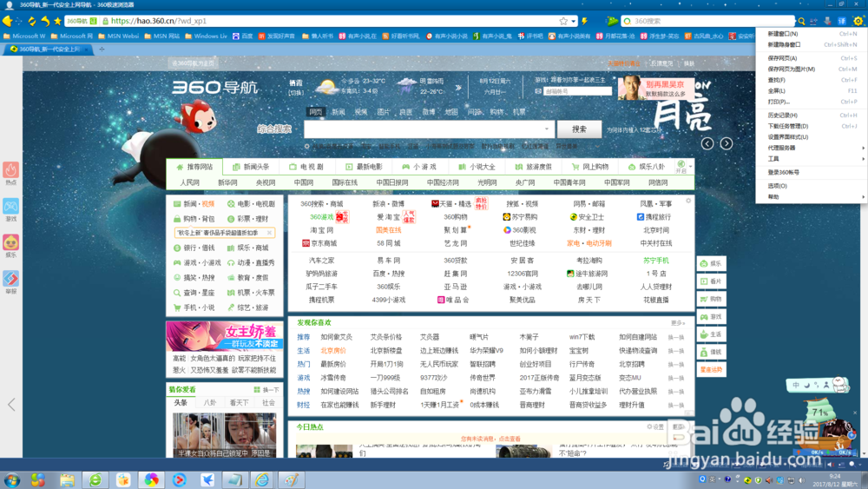Select the 视频 search type tab

tap(361, 112)
